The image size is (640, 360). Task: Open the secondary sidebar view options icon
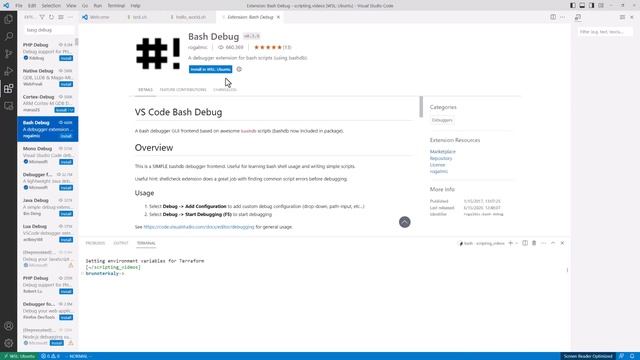[x=622, y=17]
